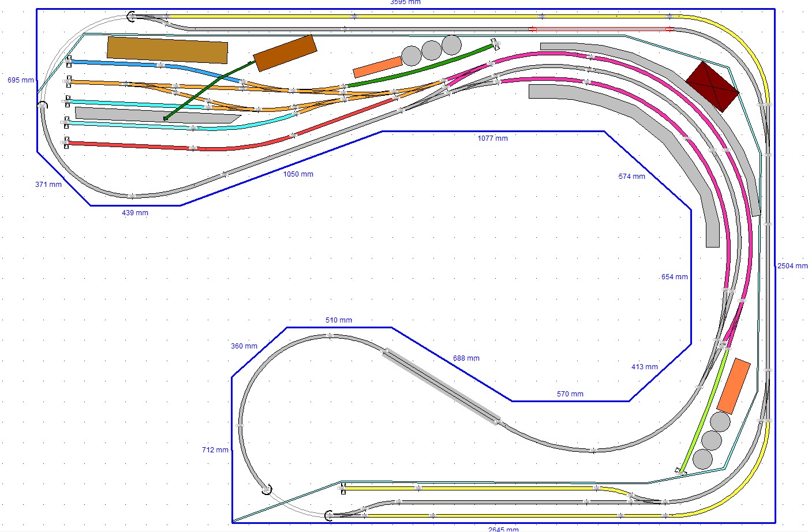Select the 695 mm dimension label
Screen dimensions: 808x532
tap(21, 80)
